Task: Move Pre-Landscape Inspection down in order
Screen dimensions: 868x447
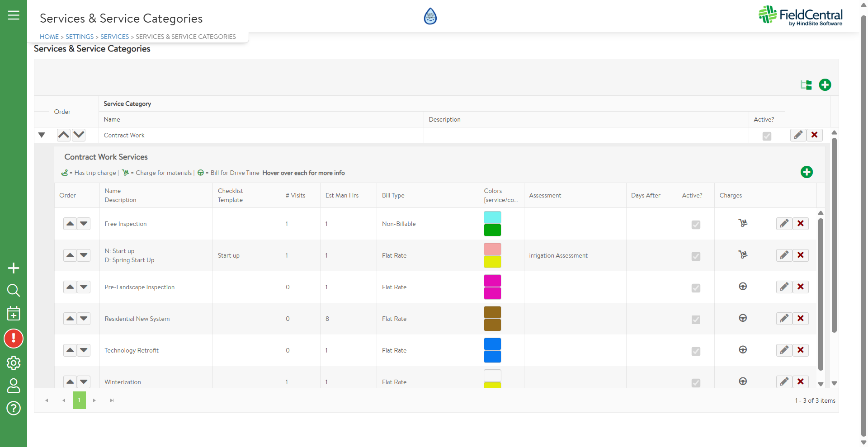Action: tap(84, 287)
